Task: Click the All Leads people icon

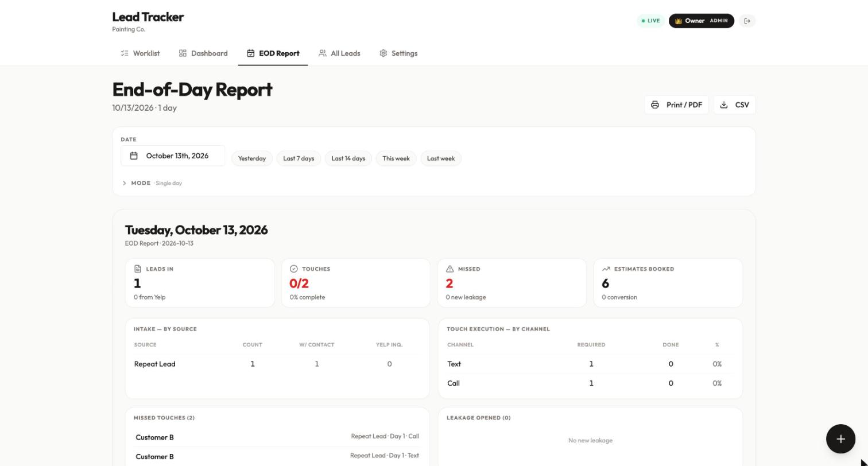Action: point(323,53)
